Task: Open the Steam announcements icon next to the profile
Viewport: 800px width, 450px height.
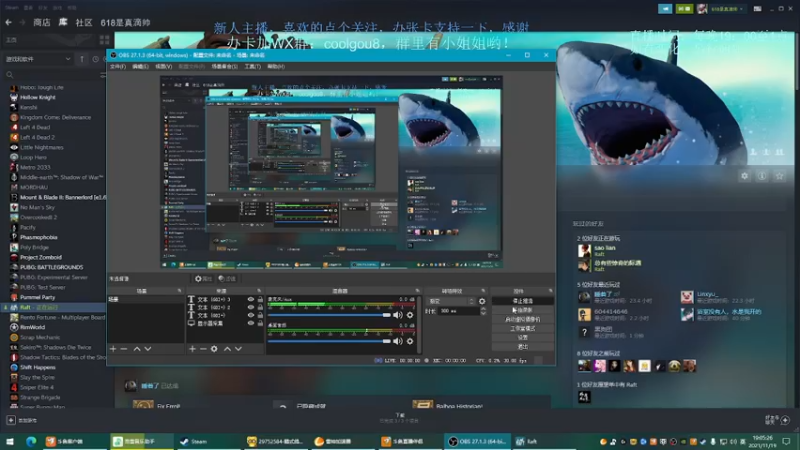Action: tap(665, 9)
